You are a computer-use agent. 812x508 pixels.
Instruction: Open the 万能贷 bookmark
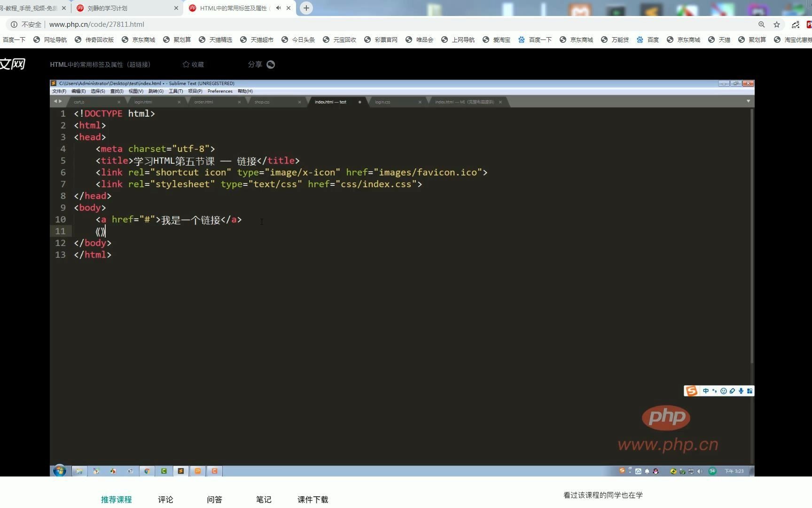[x=615, y=40]
